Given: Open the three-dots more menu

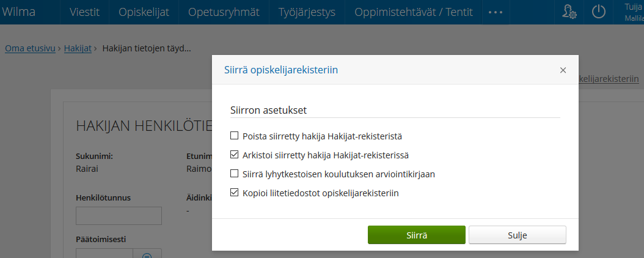Looking at the screenshot, I should click(x=496, y=12).
